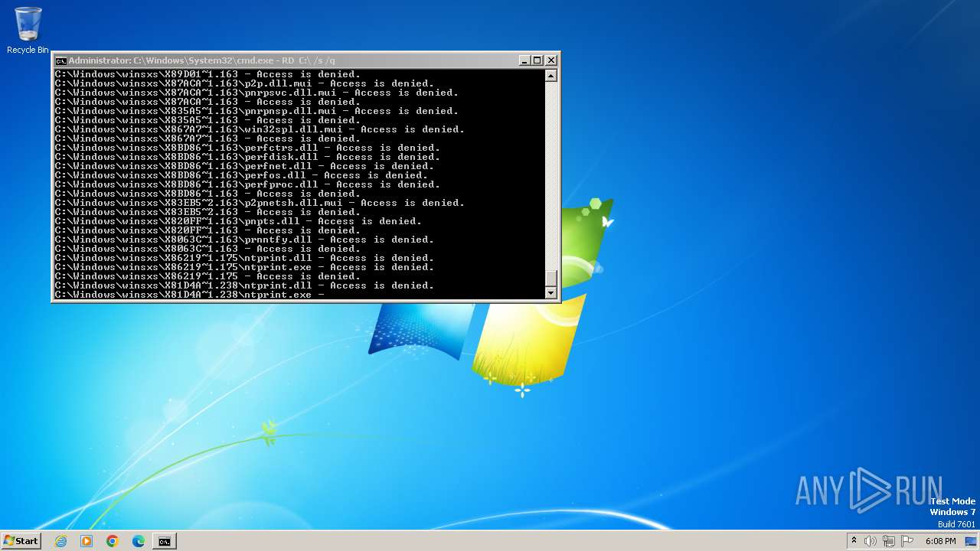Click the console scrollbar down arrow
Screen dimensions: 980x551
550,293
